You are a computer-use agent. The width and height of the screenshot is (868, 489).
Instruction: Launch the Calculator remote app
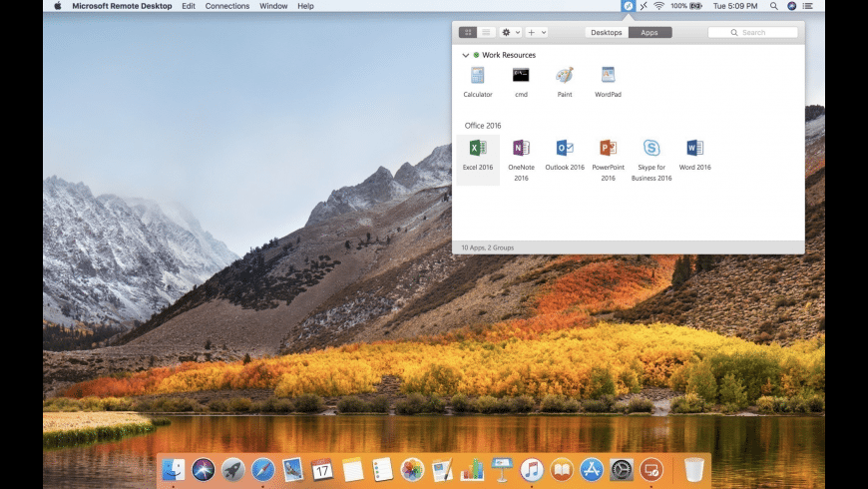pos(477,76)
